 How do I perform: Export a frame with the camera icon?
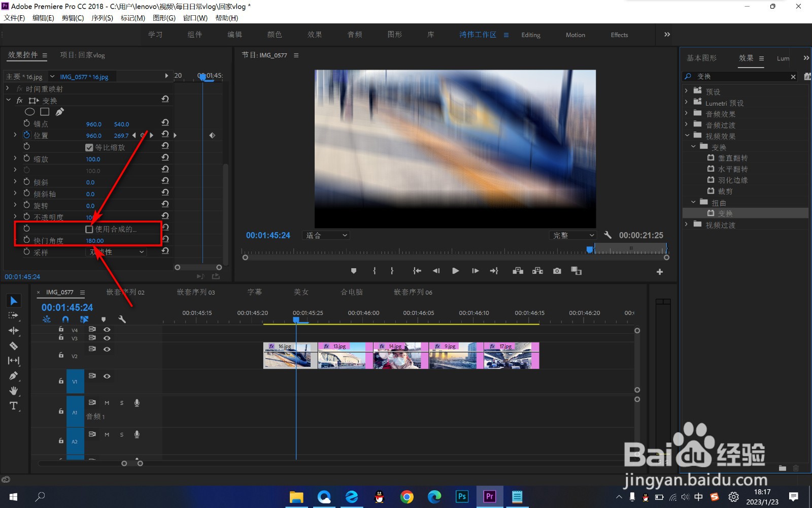(x=557, y=271)
